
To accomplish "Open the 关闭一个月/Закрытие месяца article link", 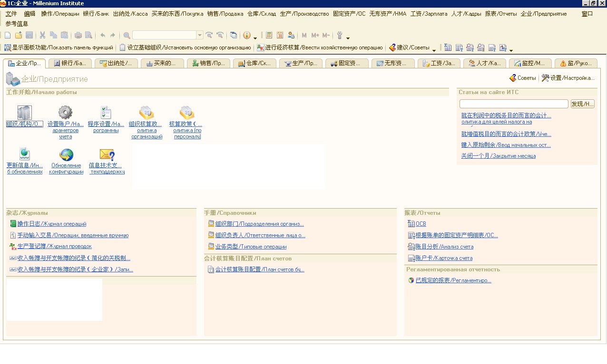I will point(499,156).
